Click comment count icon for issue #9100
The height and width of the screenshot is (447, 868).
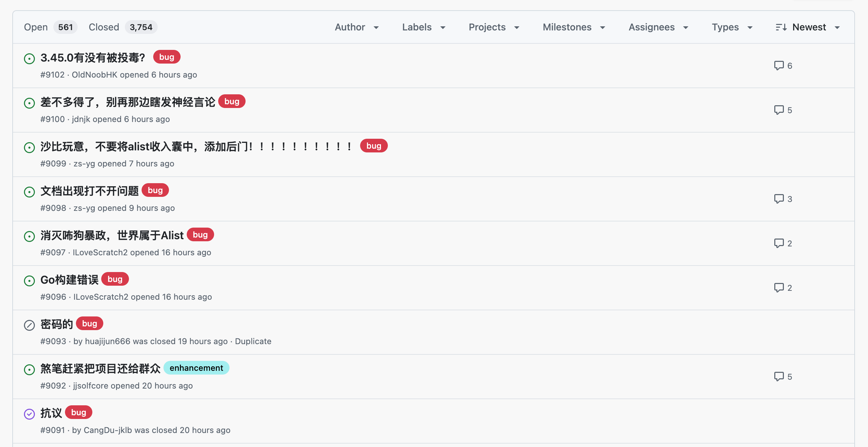tap(779, 110)
